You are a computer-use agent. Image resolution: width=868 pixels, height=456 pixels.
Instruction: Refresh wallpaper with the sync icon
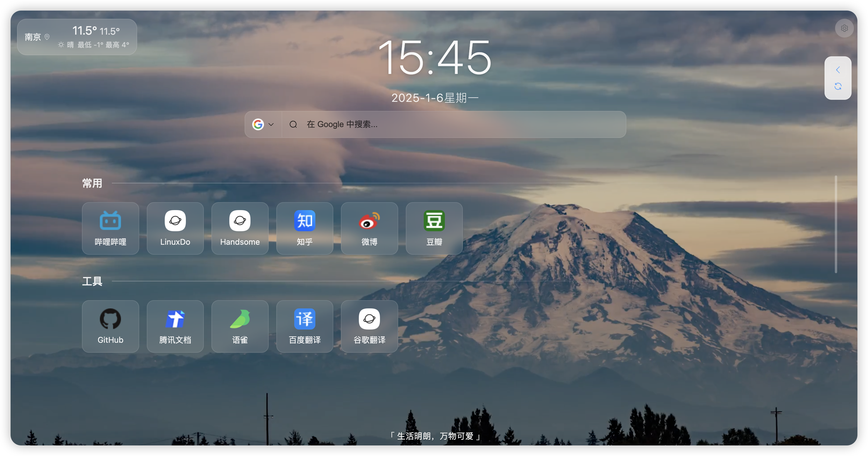pos(838,86)
